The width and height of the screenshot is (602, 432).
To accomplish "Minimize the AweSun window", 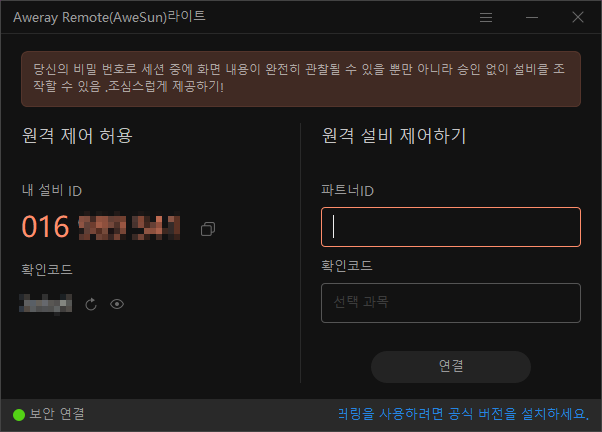I will (532, 17).
